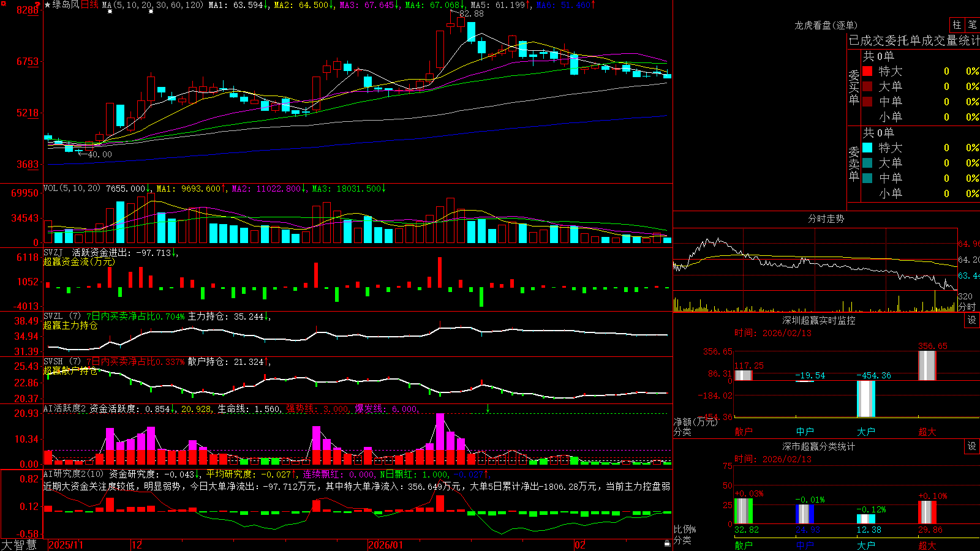Select the 超大 bar in net amount chart
Image resolution: width=980 pixels, height=551 pixels.
(927, 365)
